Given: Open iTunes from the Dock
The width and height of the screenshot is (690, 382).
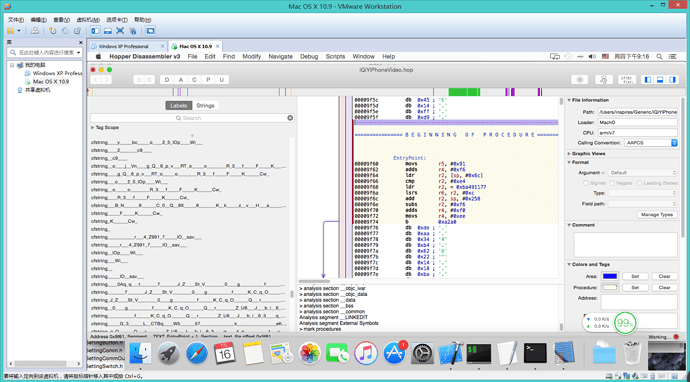Looking at the screenshot, I should tap(366, 353).
